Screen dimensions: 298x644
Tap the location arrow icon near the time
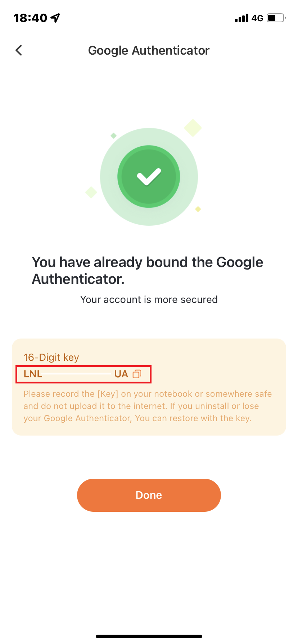[x=55, y=18]
